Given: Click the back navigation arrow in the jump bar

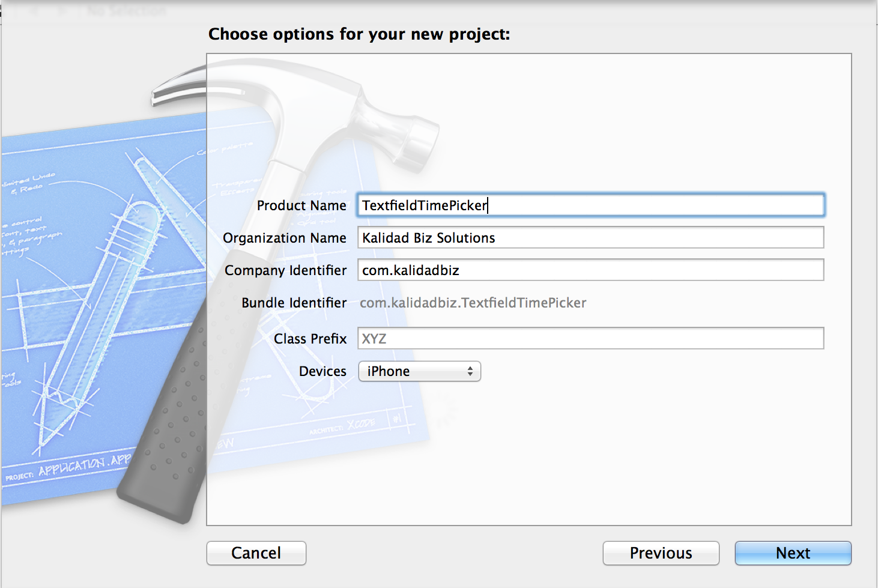Looking at the screenshot, I should (34, 9).
